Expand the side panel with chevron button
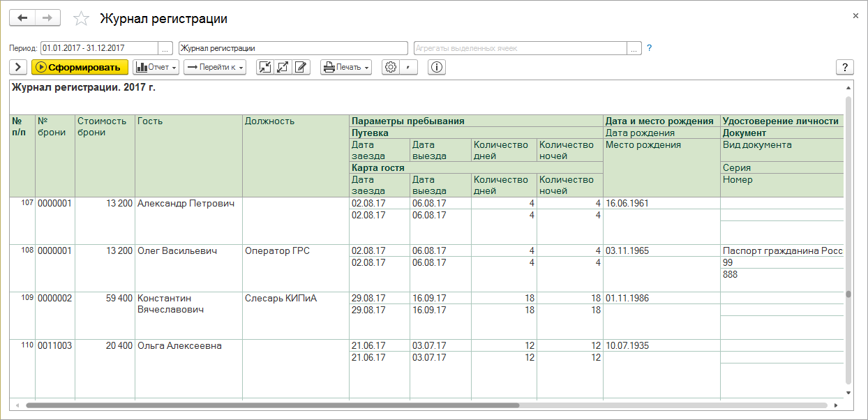The width and height of the screenshot is (868, 420). 18,67
